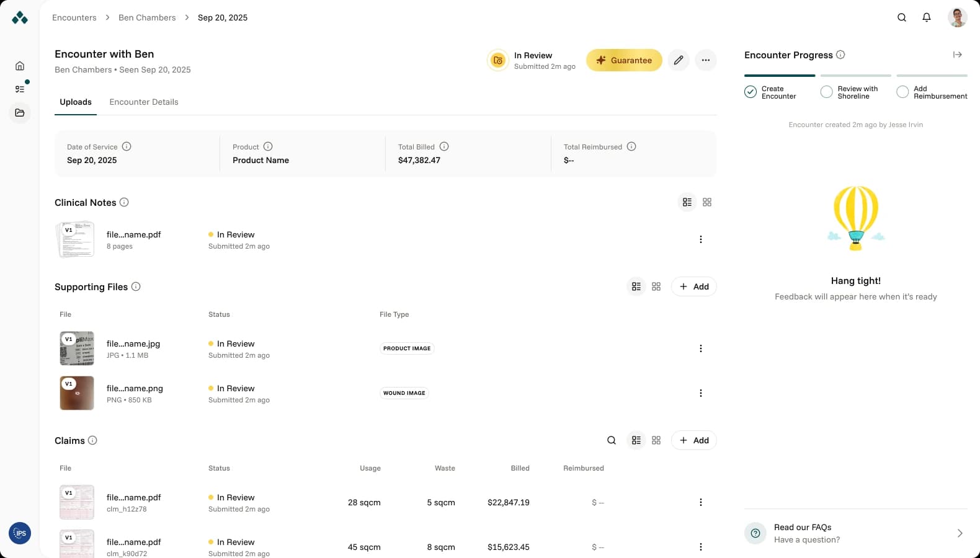Show info tooltip for Total Billed
This screenshot has width=980, height=558.
[444, 146]
